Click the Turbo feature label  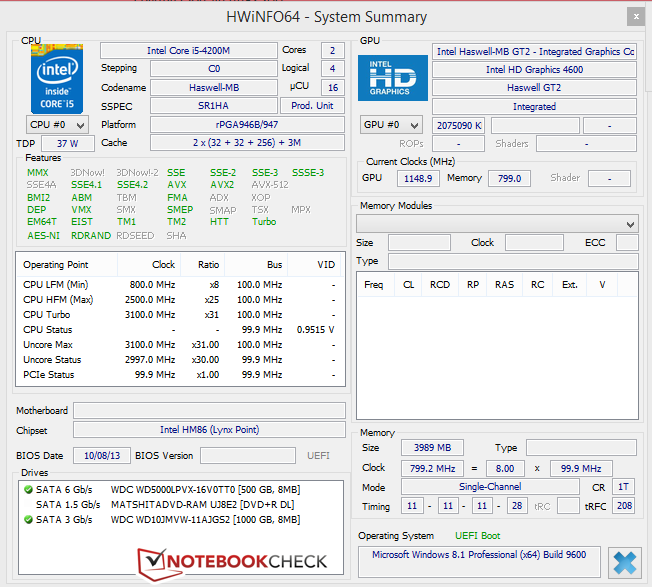click(264, 222)
